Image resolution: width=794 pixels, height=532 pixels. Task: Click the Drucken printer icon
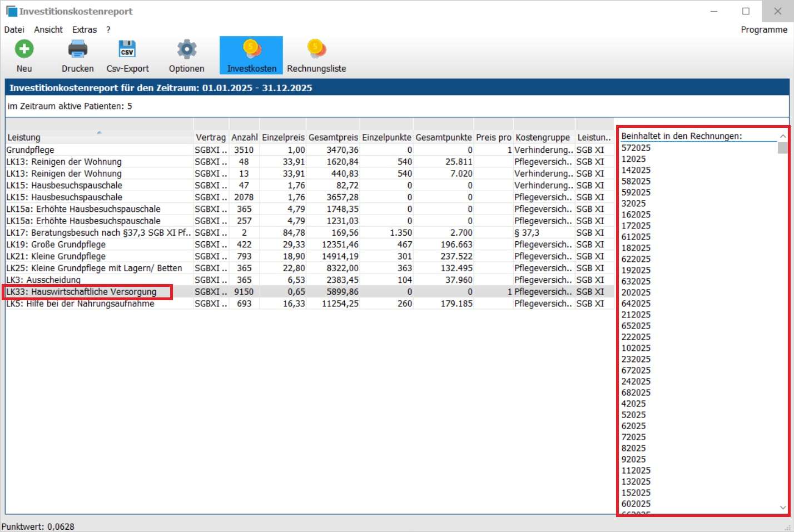tap(77, 49)
